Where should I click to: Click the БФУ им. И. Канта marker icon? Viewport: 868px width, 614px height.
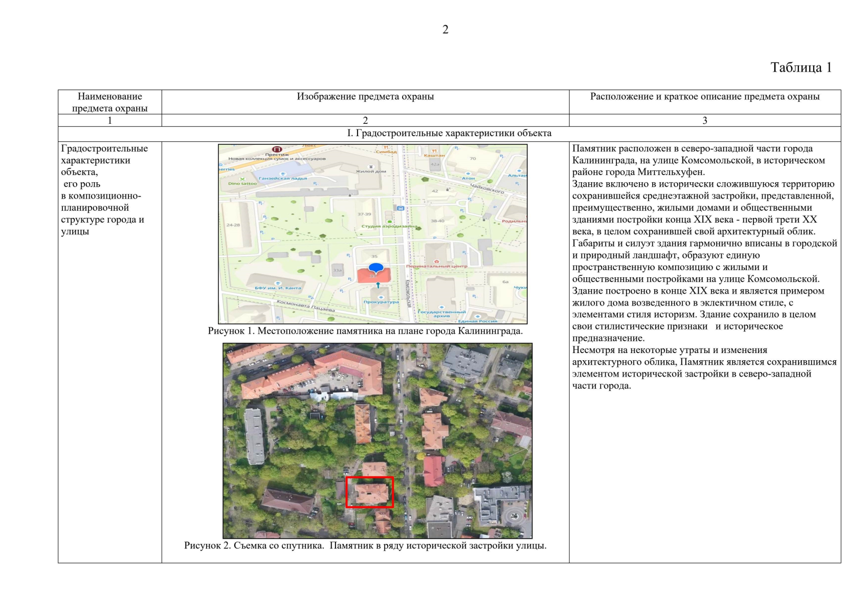point(278,283)
